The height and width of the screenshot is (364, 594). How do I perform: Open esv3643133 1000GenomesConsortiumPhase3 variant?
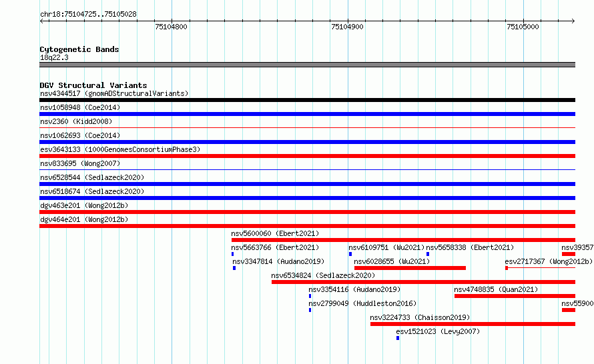120,149
